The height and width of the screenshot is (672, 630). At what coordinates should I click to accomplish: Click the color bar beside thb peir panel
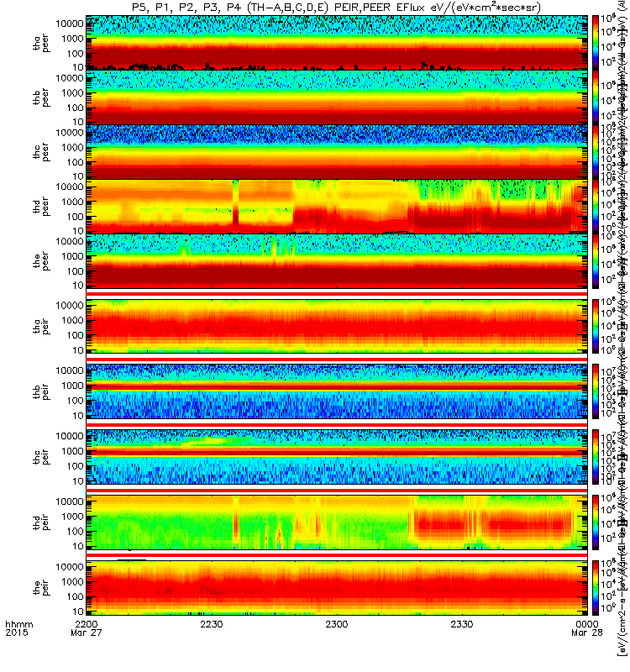point(596,391)
